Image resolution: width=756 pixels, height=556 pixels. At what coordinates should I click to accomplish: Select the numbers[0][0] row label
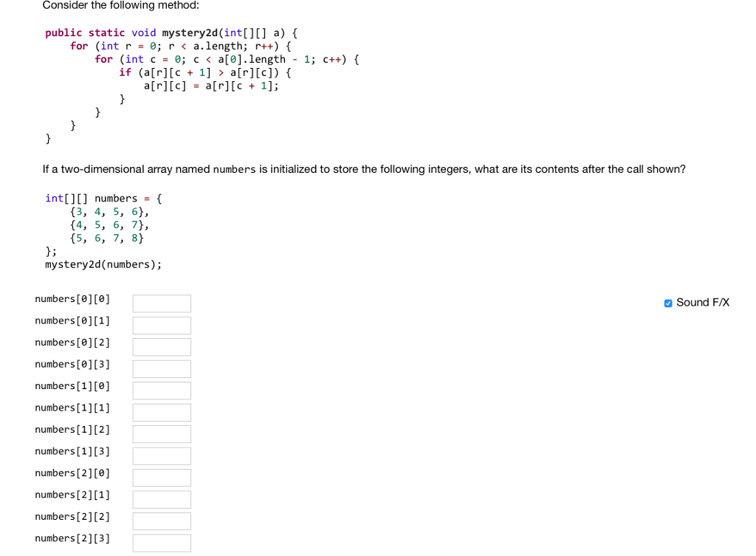click(x=72, y=298)
